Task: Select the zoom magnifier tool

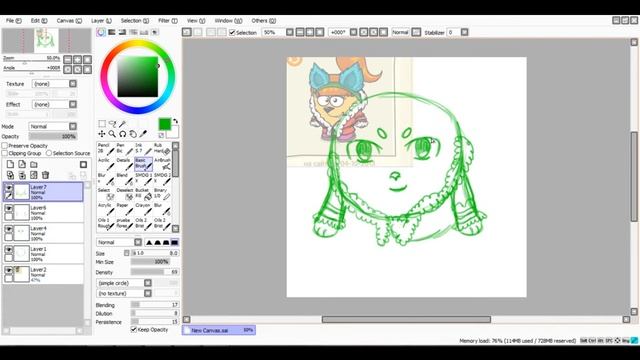Action: click(112, 134)
